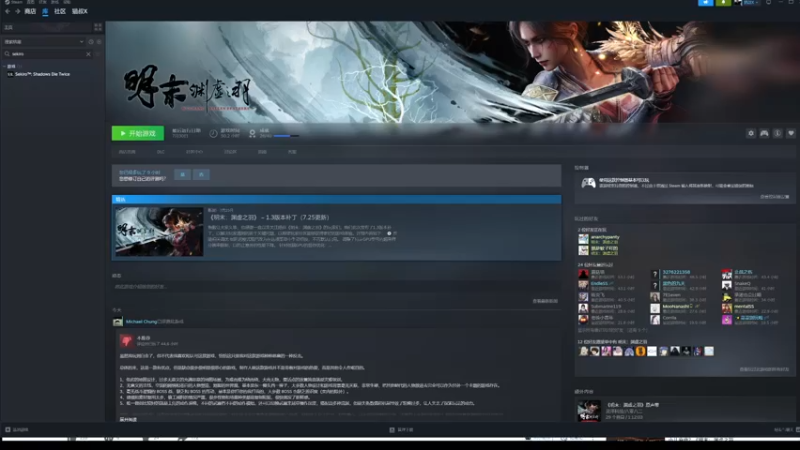The image size is (800, 450).
Task: Go back with the left arrow
Action: 7,11
